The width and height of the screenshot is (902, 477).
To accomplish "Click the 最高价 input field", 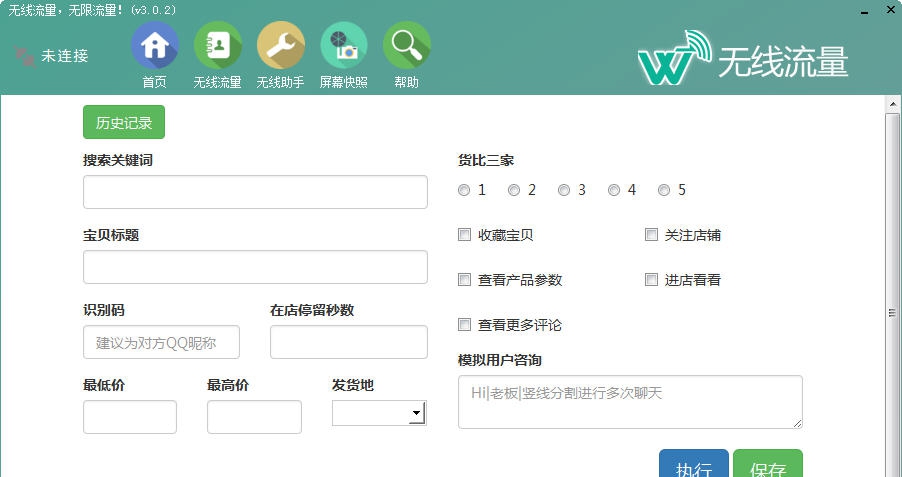I will pyautogui.click(x=254, y=417).
